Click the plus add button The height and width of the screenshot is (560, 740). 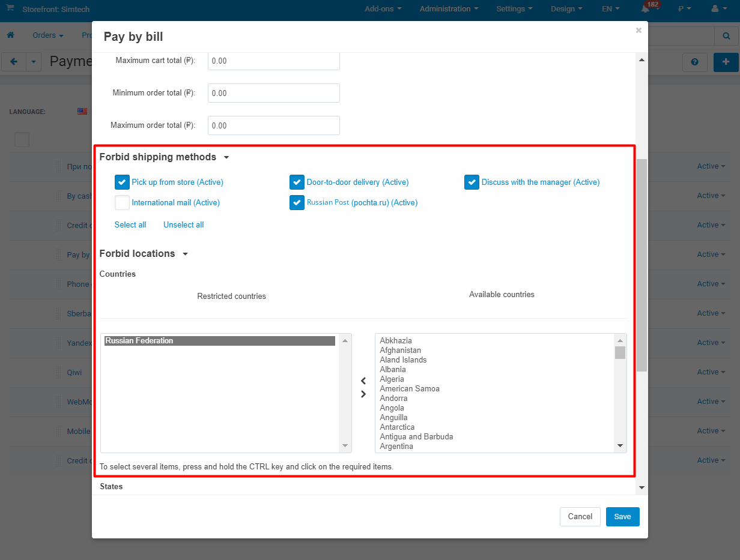[726, 62]
